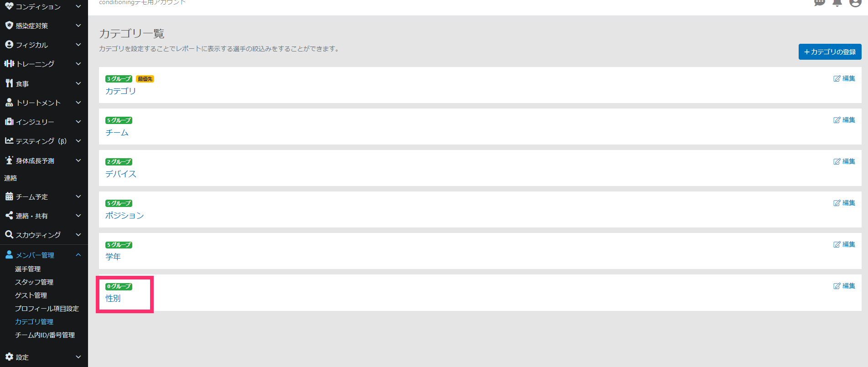Open the 性別 category link
The width and height of the screenshot is (868, 367).
(x=113, y=298)
